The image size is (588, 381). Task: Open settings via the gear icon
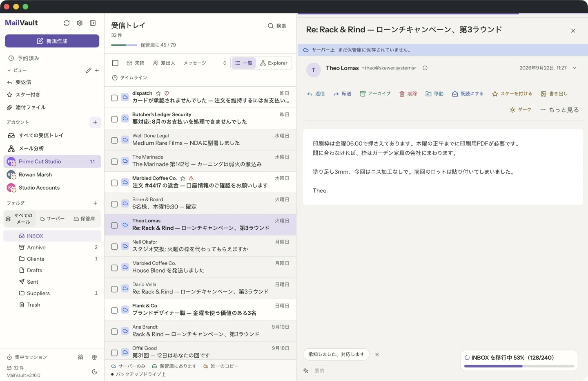(x=80, y=23)
